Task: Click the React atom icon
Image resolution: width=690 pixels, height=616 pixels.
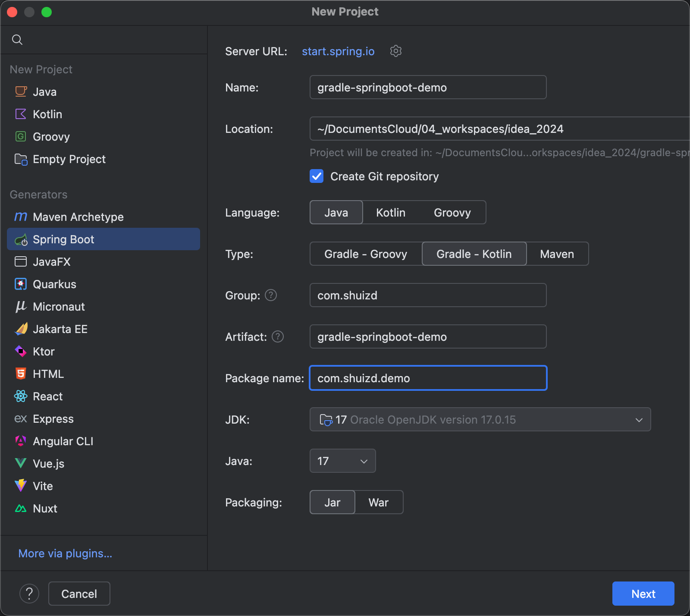Action: [21, 396]
